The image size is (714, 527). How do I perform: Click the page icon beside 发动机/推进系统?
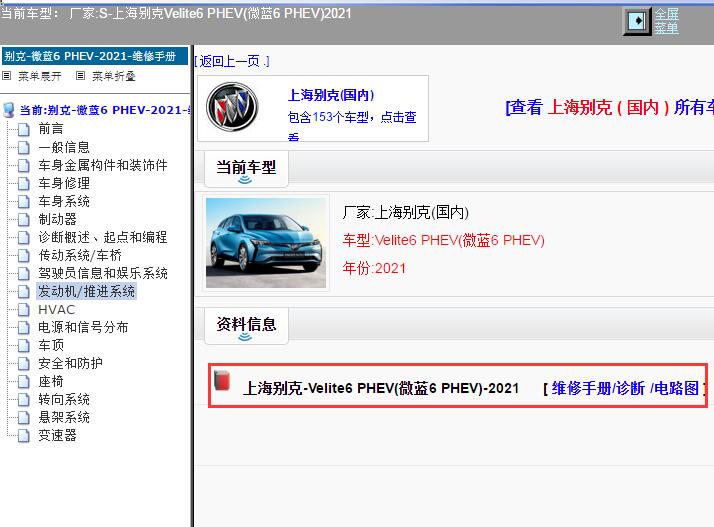pos(24,292)
